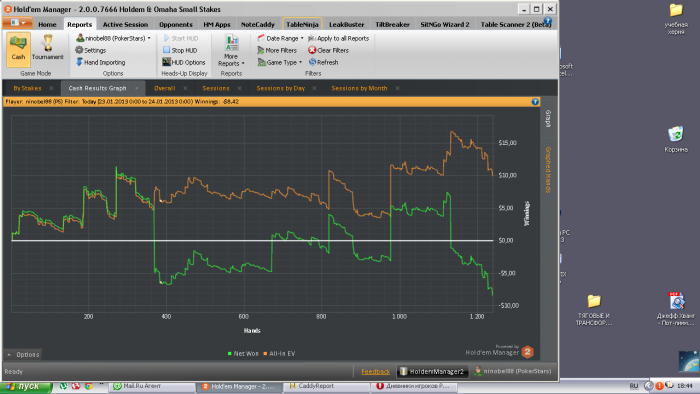
Task: Open the TiltBreaker tab
Action: tap(392, 25)
